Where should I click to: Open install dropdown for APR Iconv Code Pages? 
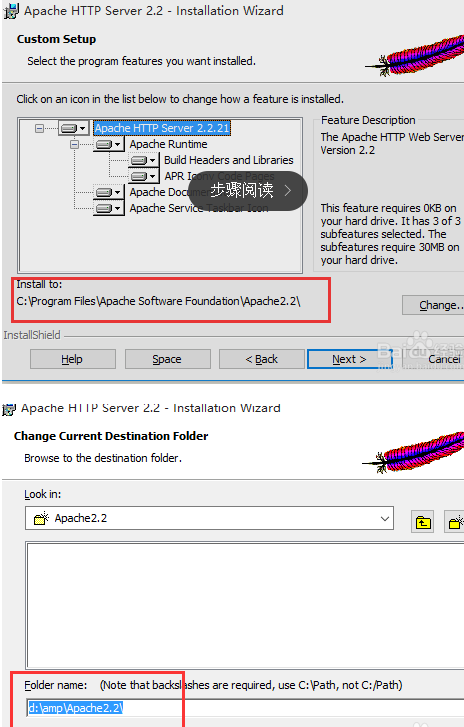[144, 176]
